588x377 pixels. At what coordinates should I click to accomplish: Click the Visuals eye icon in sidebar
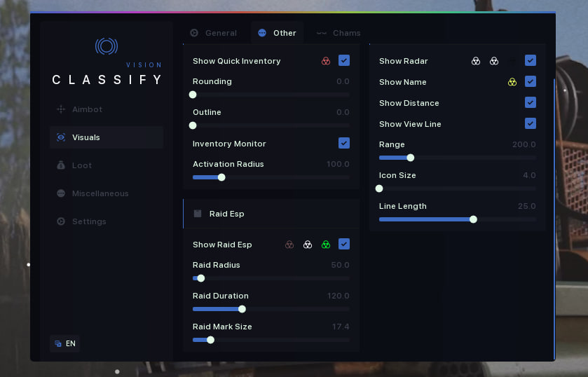pyautogui.click(x=61, y=137)
